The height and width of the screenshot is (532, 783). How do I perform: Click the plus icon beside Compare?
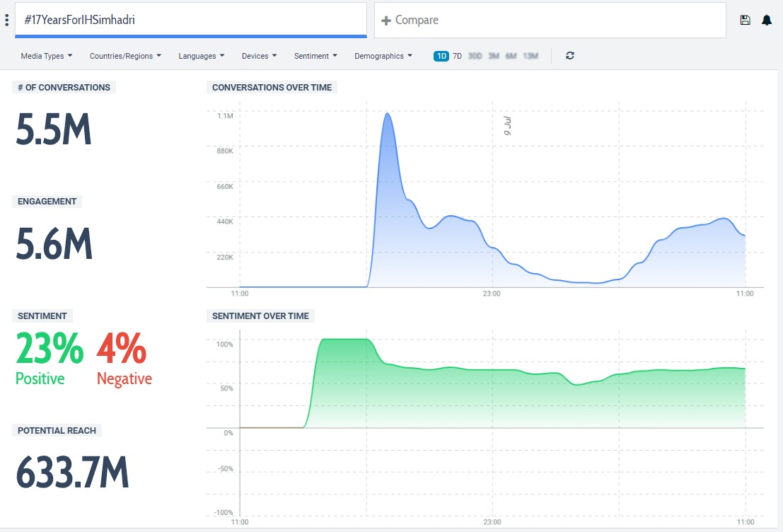click(x=386, y=21)
